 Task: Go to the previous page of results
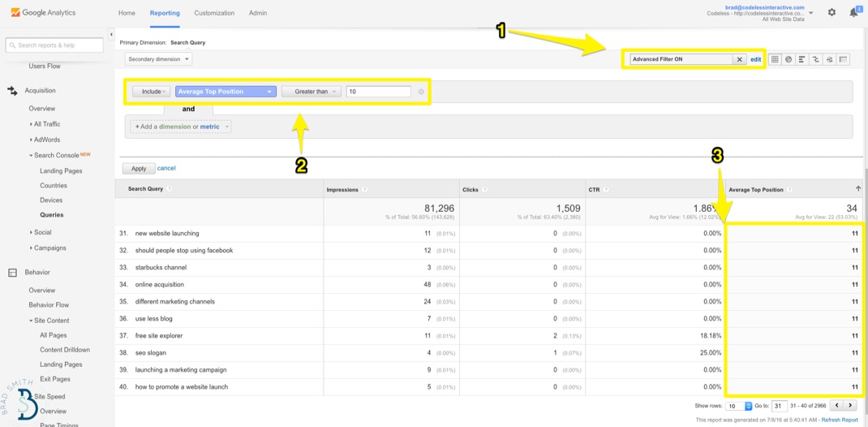point(837,405)
